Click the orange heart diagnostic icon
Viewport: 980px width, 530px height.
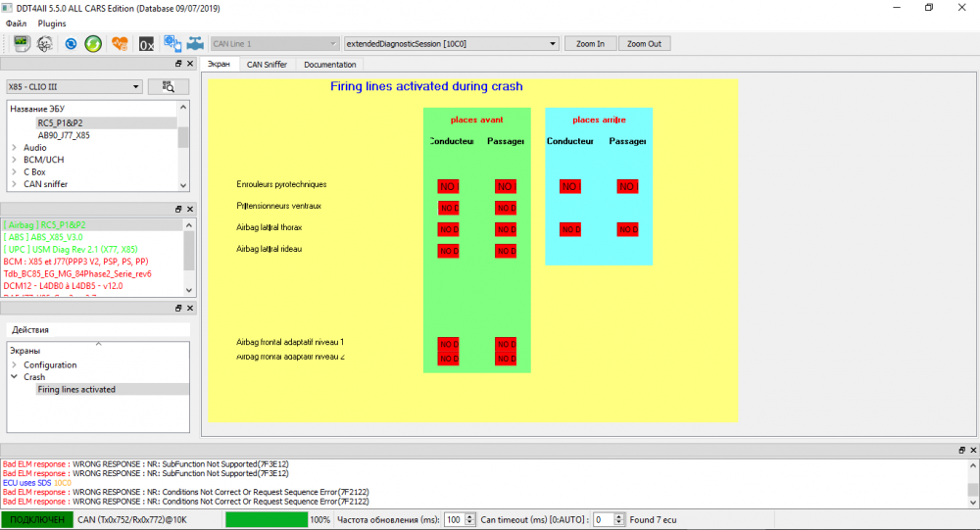click(120, 44)
